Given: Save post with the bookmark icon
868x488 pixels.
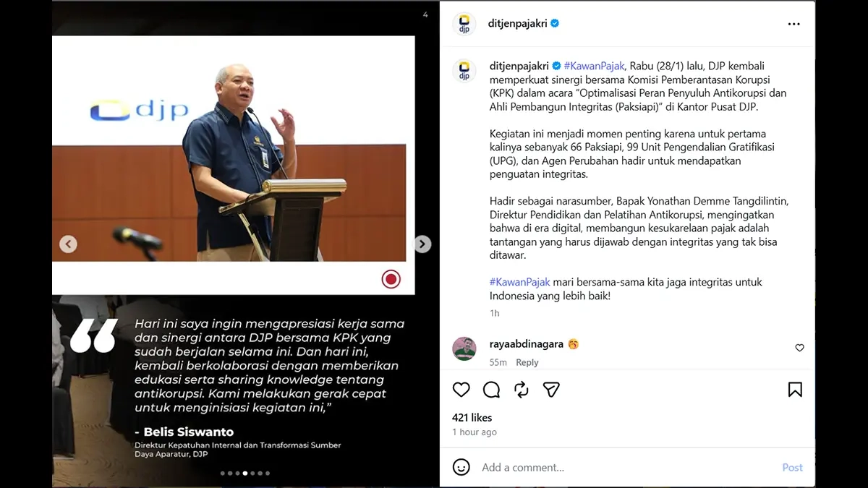Looking at the screenshot, I should 795,390.
